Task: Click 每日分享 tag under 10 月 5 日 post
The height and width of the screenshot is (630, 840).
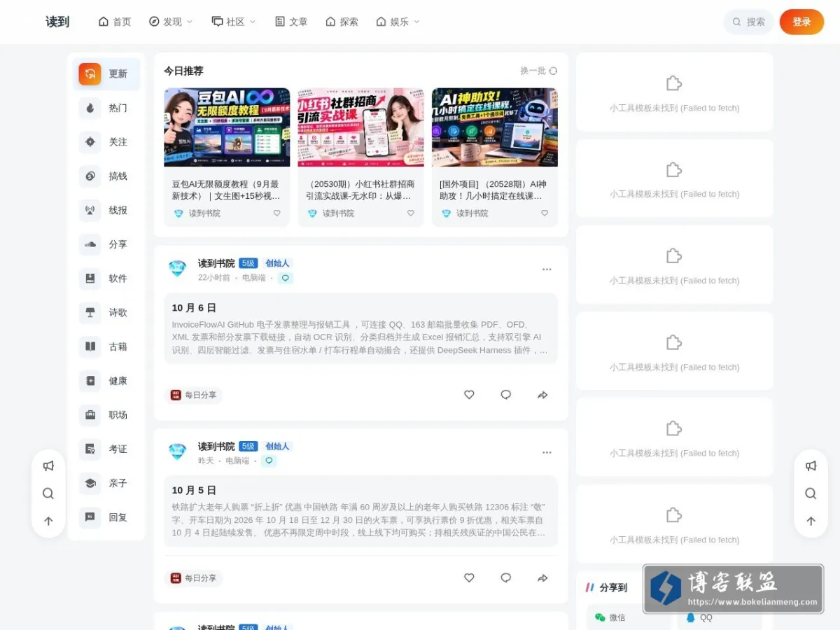Action: pyautogui.click(x=193, y=578)
